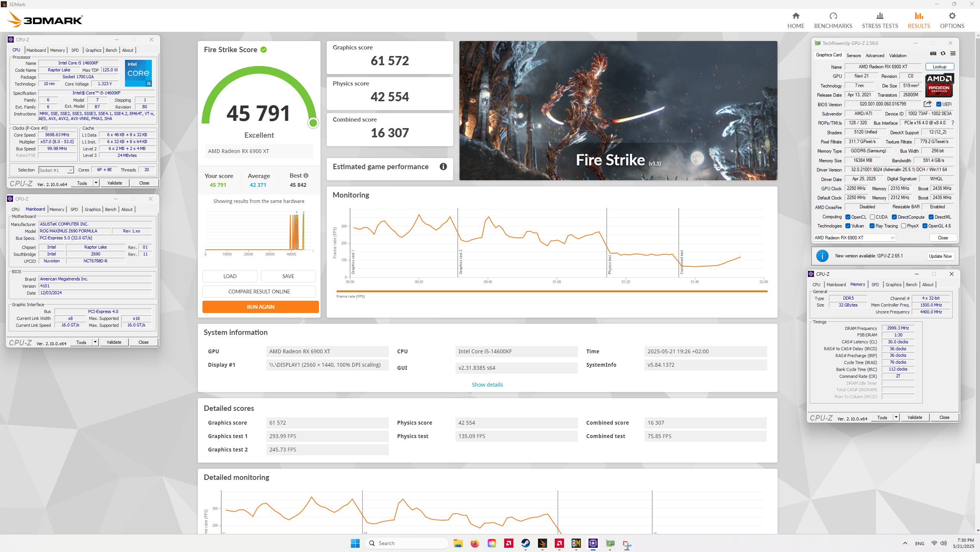Expand Tools dropdown arrow in top-left CPU-Z
The image size is (980, 552).
click(x=96, y=183)
